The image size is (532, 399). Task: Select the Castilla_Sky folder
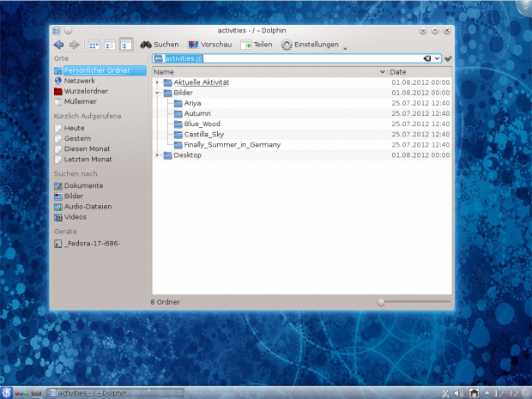[x=204, y=134]
